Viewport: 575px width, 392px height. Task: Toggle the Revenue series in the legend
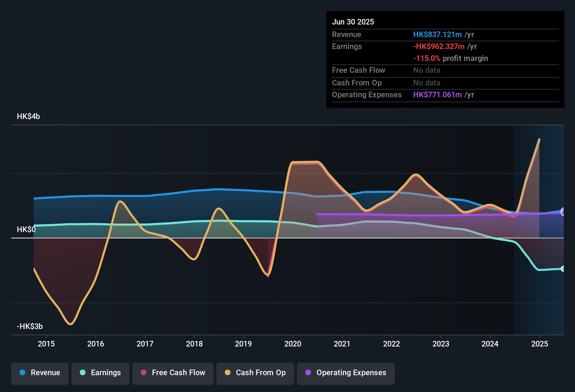(40, 374)
